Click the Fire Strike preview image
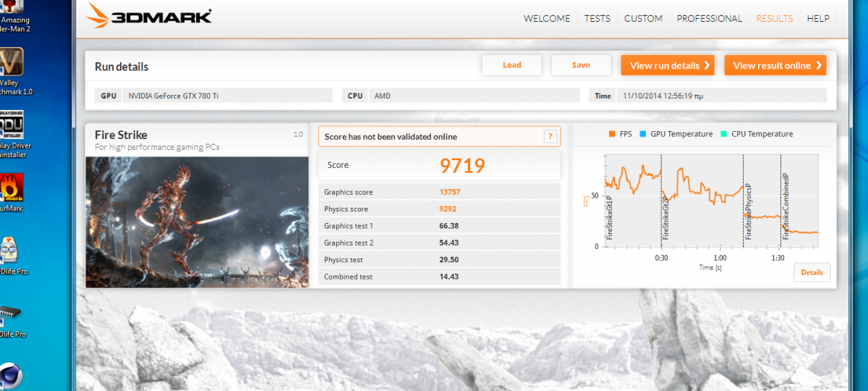This screenshot has height=391, width=868. pos(197,222)
